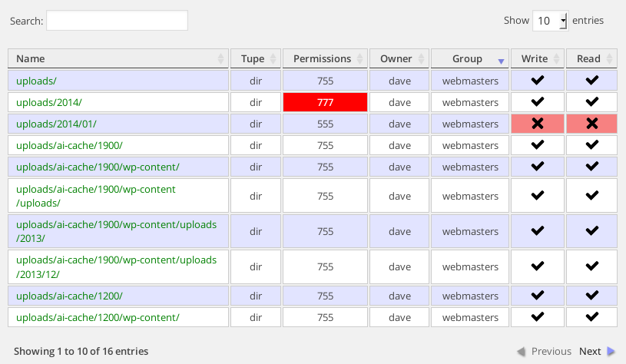Click Write checkmark for uploads/ai-cache/1900/ row

(x=538, y=145)
